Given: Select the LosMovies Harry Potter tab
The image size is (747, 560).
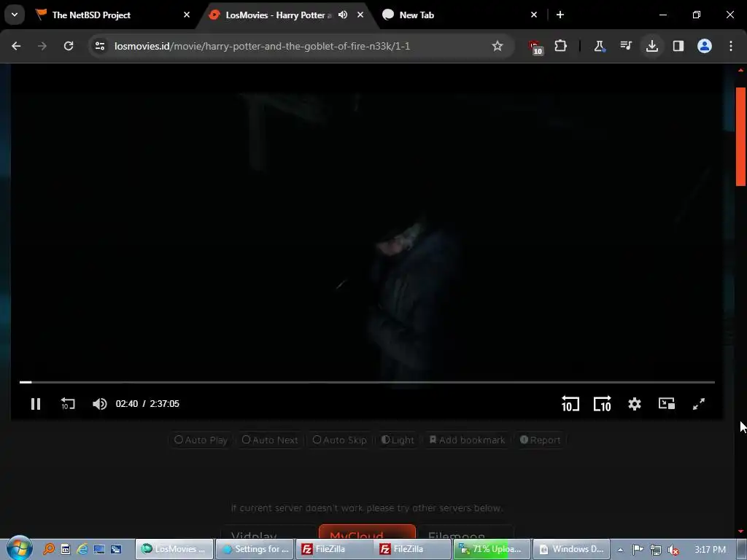Looking at the screenshot, I should click(x=278, y=15).
